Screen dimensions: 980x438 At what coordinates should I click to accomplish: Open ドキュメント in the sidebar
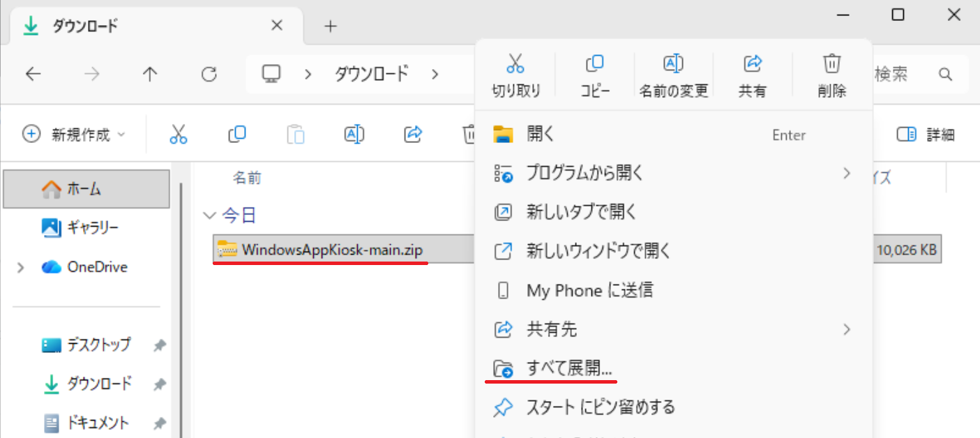tap(86, 423)
